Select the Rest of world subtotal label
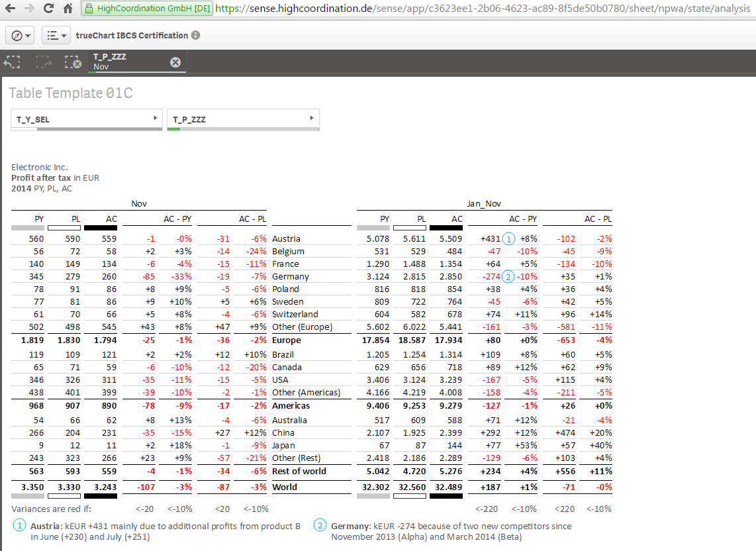The width and height of the screenshot is (756, 551). (x=299, y=472)
